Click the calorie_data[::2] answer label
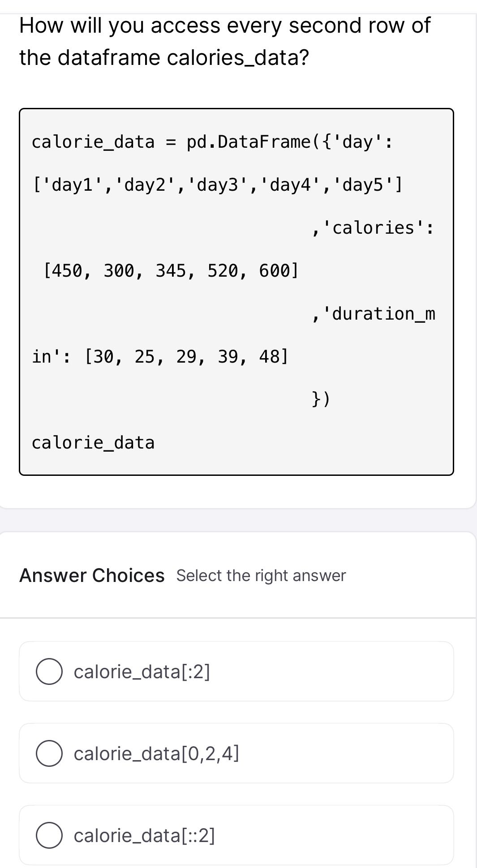477x868 pixels. [144, 835]
